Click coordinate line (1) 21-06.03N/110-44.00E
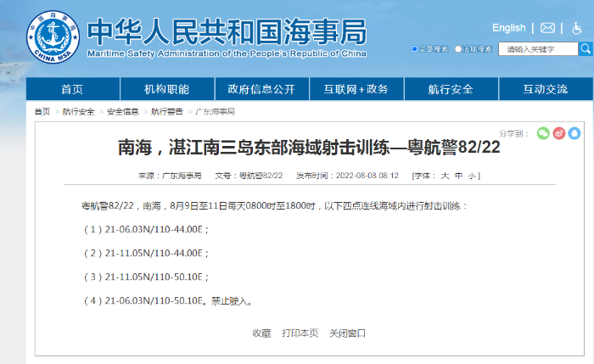 (x=146, y=230)
